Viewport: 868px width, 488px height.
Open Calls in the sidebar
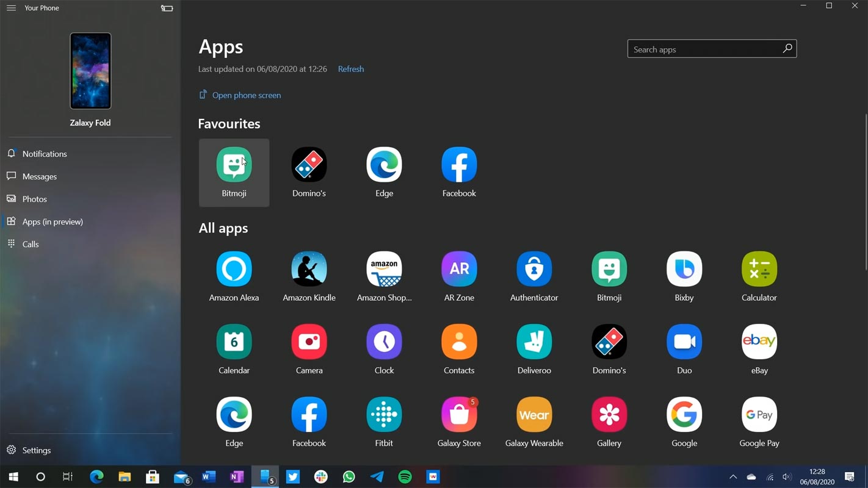(x=90, y=244)
